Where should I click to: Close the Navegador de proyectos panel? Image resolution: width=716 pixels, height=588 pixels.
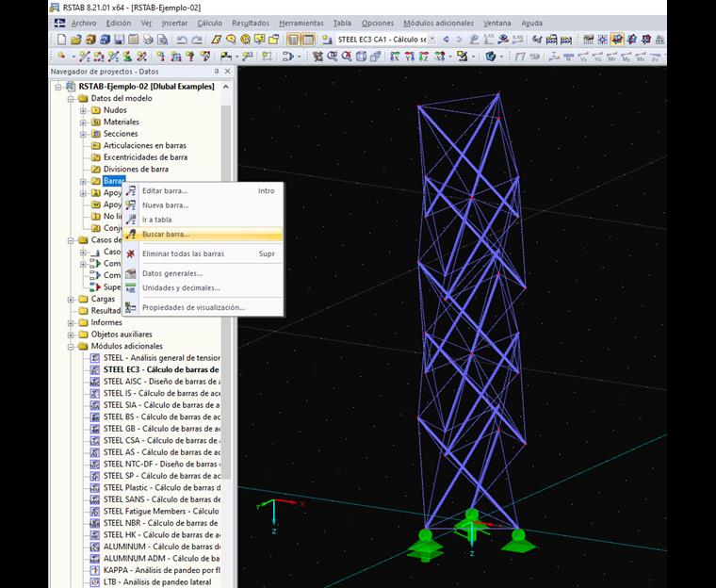point(227,72)
